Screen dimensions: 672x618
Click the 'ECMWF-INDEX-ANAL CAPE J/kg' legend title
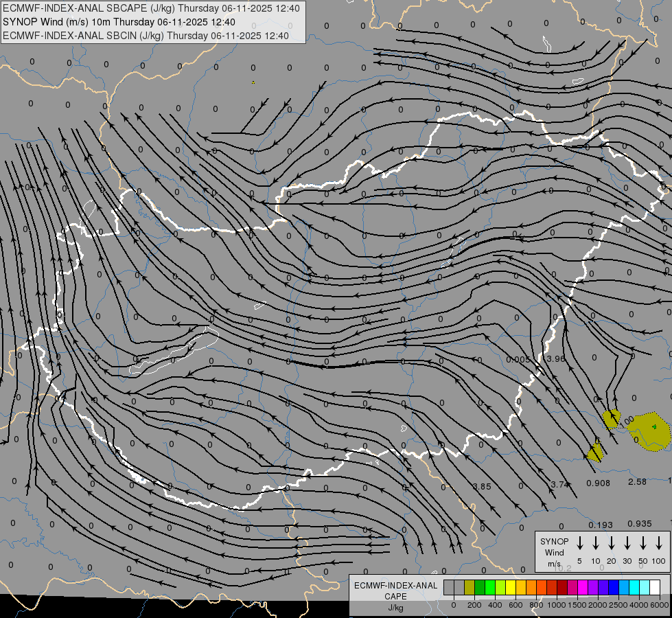(x=395, y=596)
